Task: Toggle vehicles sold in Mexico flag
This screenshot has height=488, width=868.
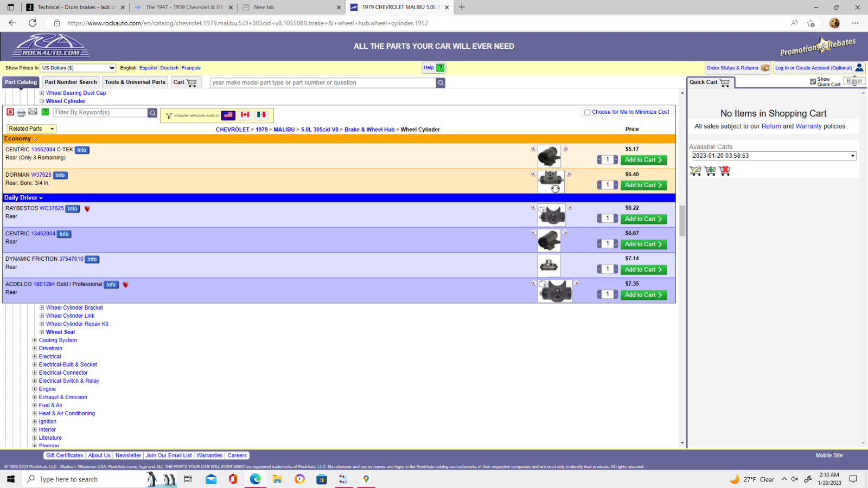Action: click(x=262, y=115)
